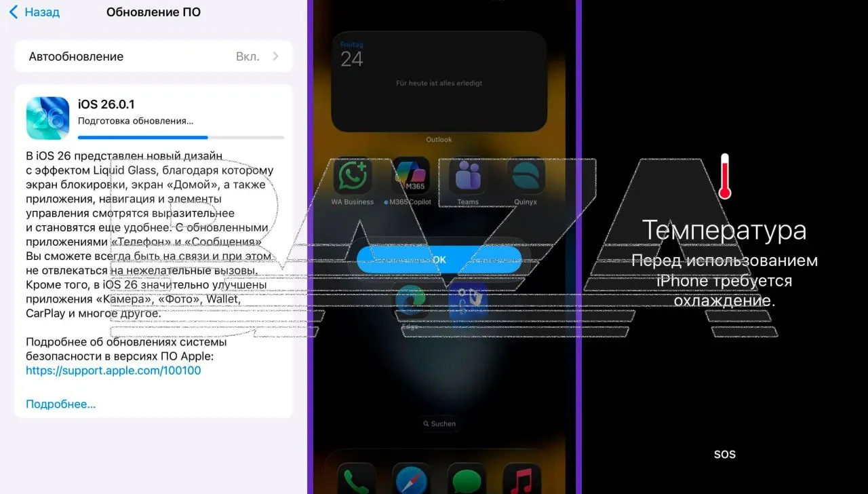Tap the red thermometer icon

[725, 176]
